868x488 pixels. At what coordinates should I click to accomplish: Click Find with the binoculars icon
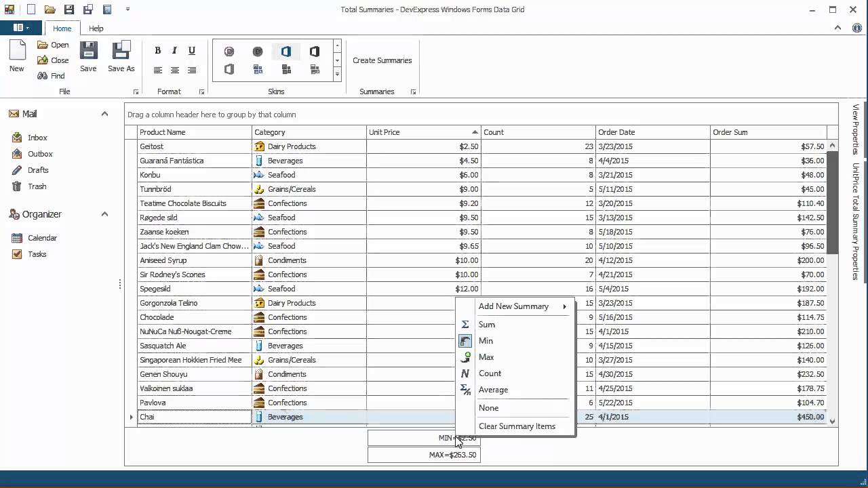[52, 76]
